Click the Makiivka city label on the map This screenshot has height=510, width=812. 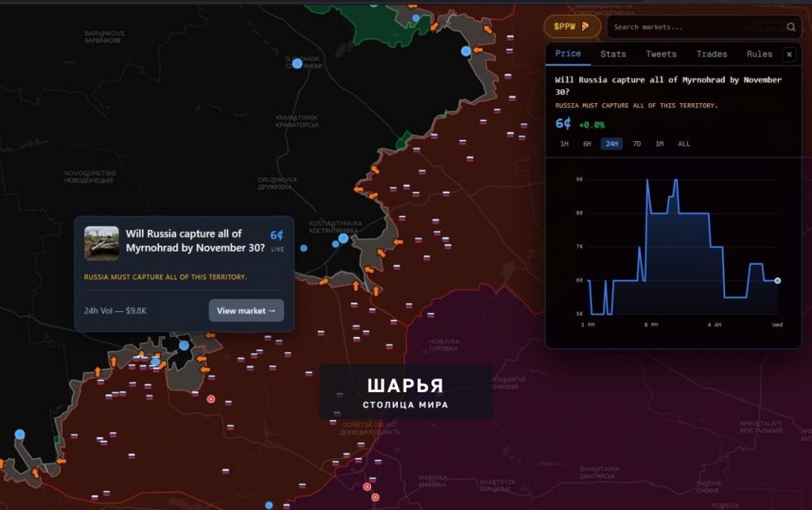(x=433, y=481)
